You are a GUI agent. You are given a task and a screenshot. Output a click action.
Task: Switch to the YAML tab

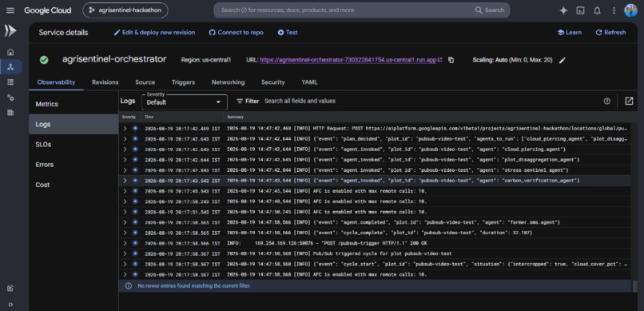tap(309, 82)
